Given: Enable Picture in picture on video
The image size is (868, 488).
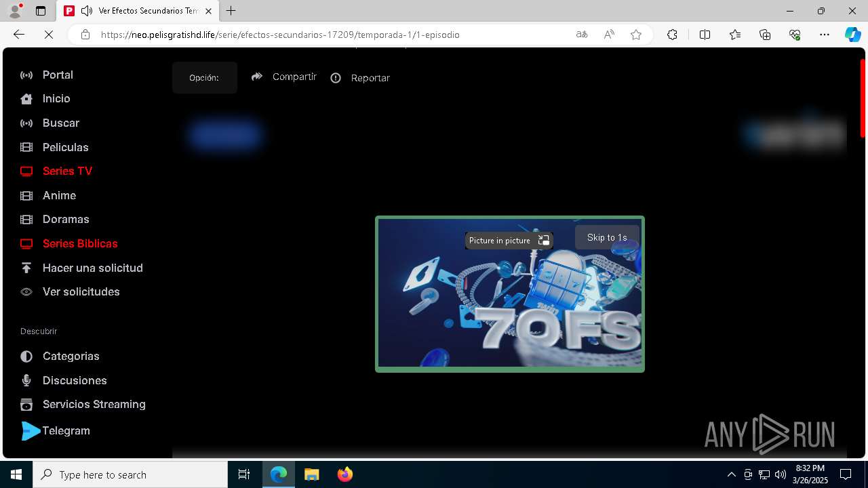Looking at the screenshot, I should coord(509,241).
